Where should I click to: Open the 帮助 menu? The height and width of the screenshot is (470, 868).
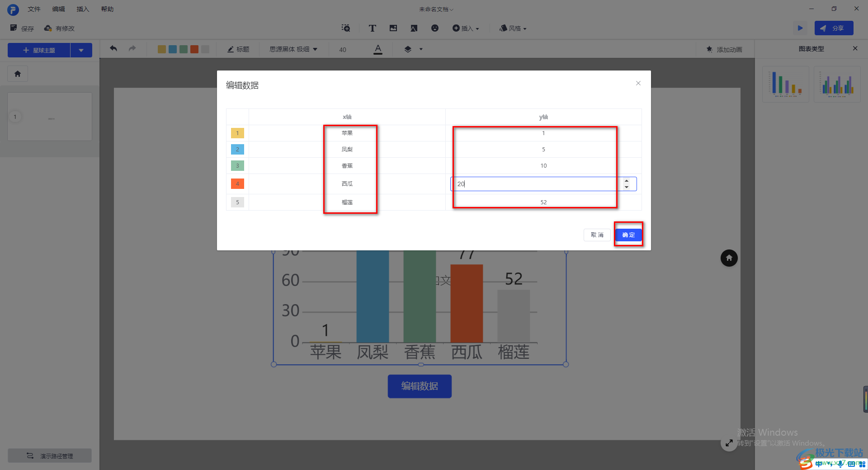(107, 9)
